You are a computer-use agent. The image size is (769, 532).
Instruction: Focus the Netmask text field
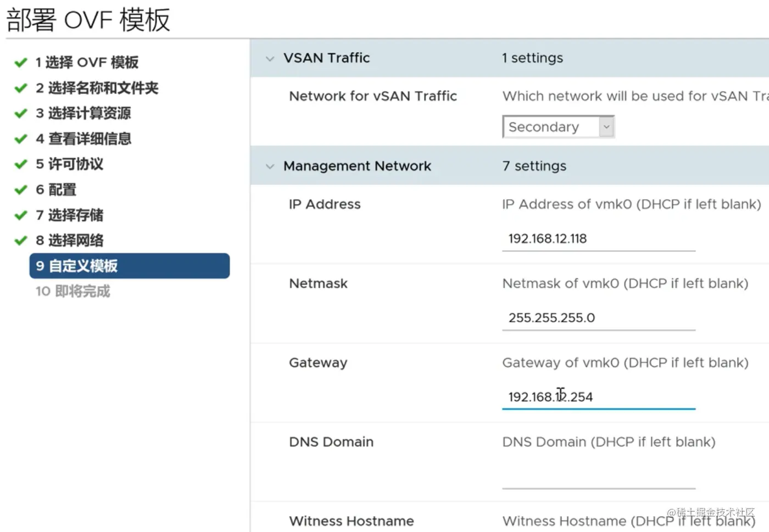(x=598, y=318)
